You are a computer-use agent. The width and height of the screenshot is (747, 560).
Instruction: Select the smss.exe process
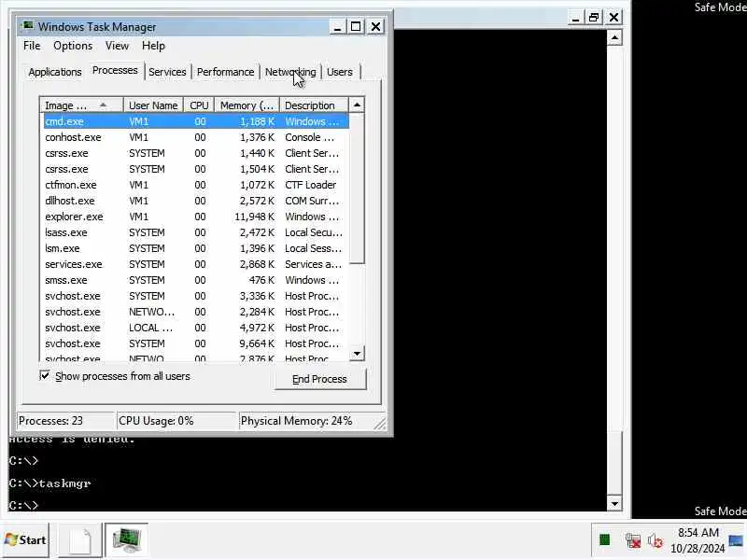coord(196,280)
